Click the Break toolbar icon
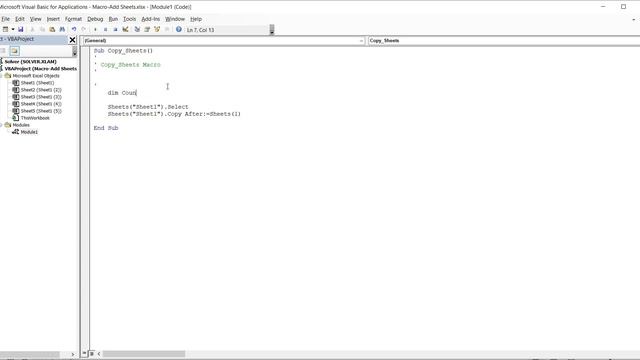The height and width of the screenshot is (360, 640). [105, 29]
